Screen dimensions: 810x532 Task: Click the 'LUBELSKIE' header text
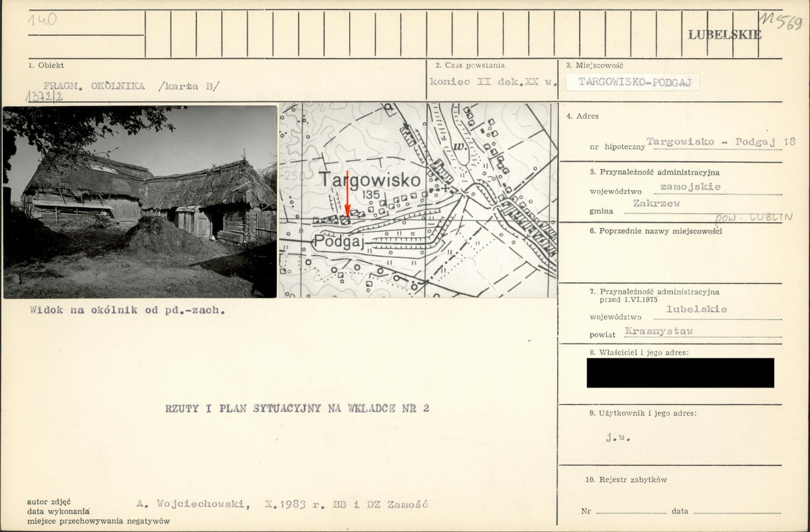[724, 35]
